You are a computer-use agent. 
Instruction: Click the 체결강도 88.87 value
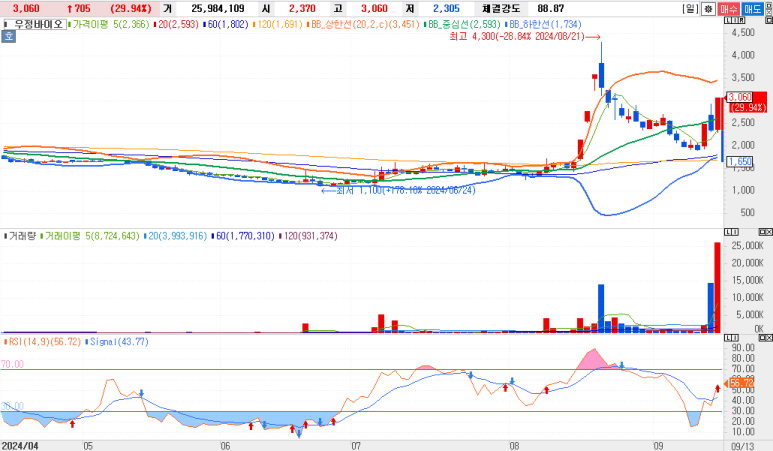(x=551, y=8)
